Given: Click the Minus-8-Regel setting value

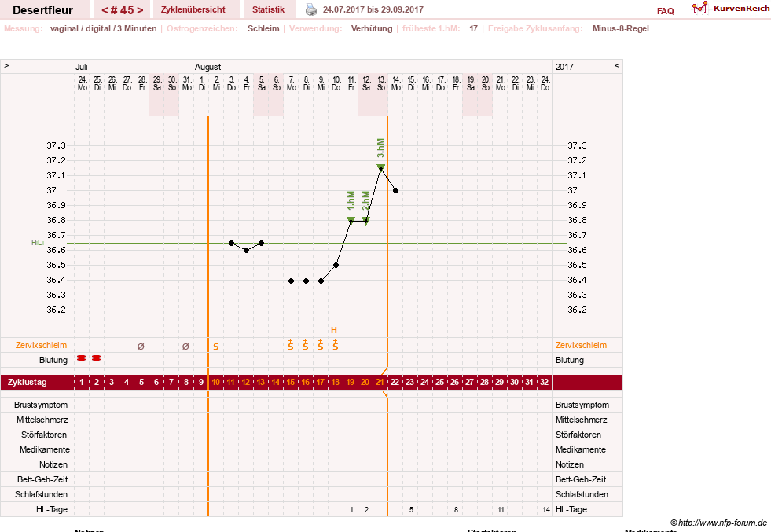Looking at the screenshot, I should (621, 28).
